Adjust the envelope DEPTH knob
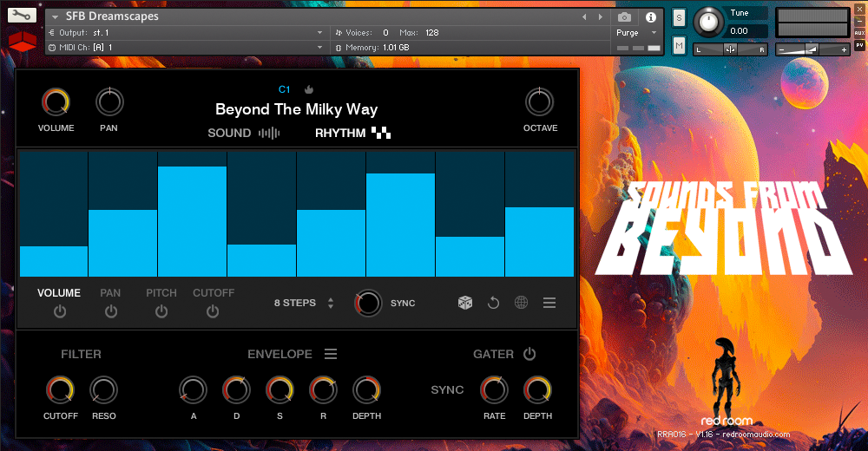The width and height of the screenshot is (868, 451). point(366,389)
